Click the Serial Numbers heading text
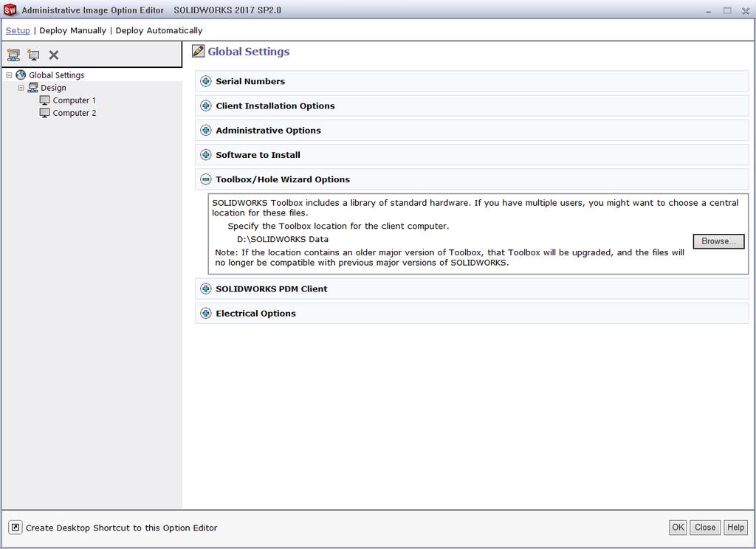Image resolution: width=756 pixels, height=549 pixels. click(250, 81)
